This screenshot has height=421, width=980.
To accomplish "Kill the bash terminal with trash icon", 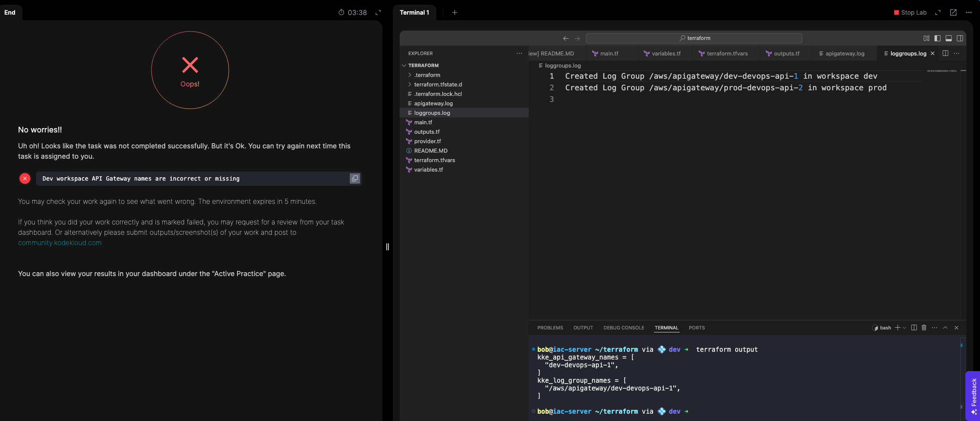I will [924, 328].
